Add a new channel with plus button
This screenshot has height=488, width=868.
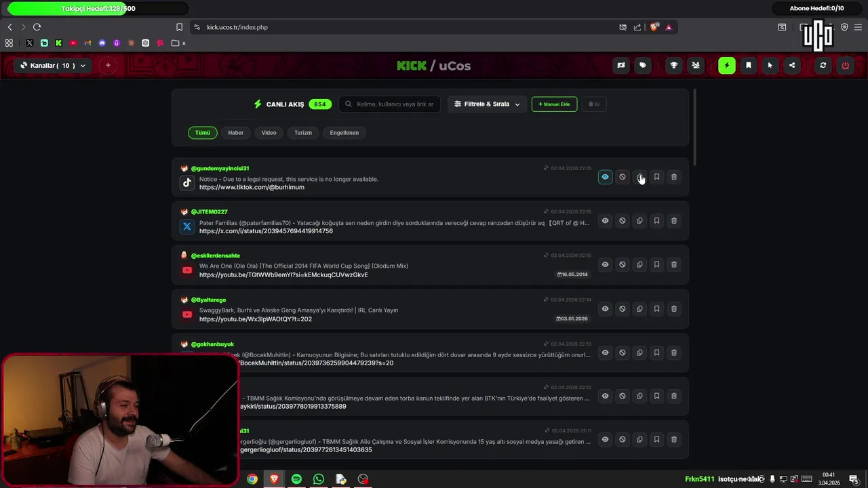point(108,66)
